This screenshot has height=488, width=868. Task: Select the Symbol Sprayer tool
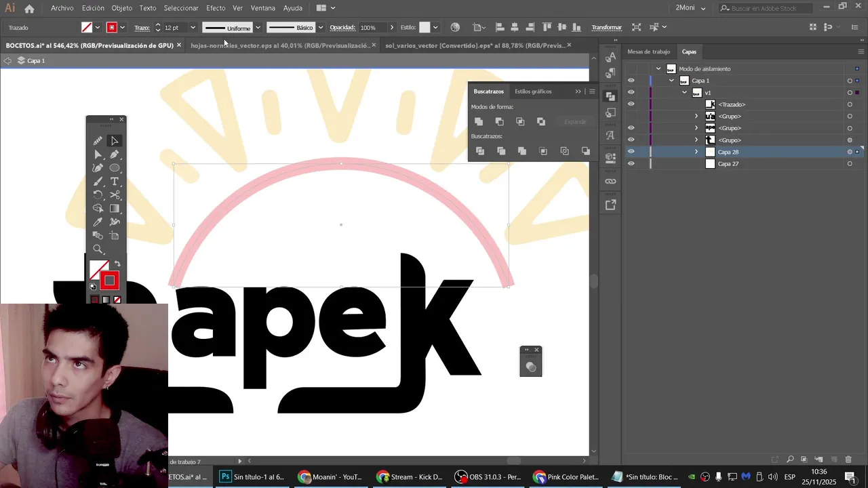tap(115, 222)
